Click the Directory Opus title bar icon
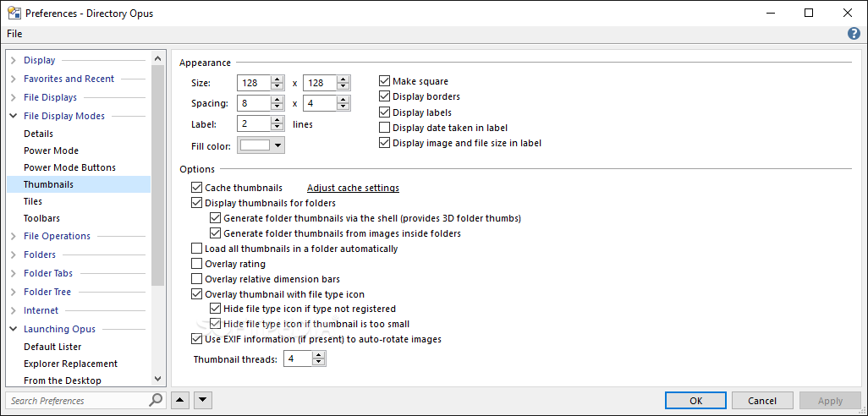 tap(14, 13)
